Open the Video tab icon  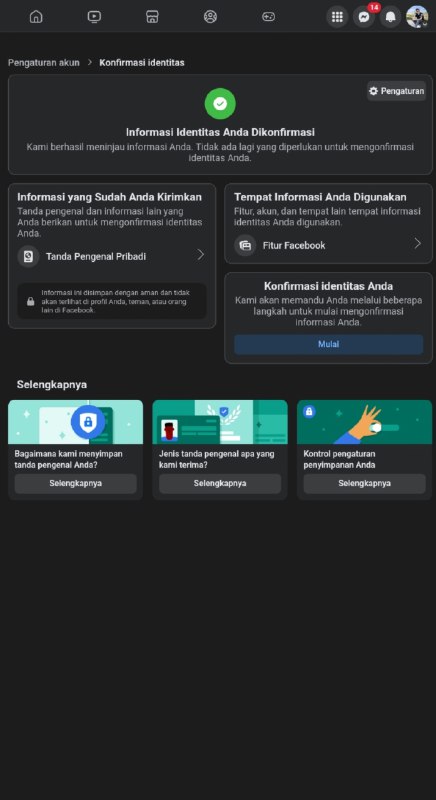coord(94,16)
